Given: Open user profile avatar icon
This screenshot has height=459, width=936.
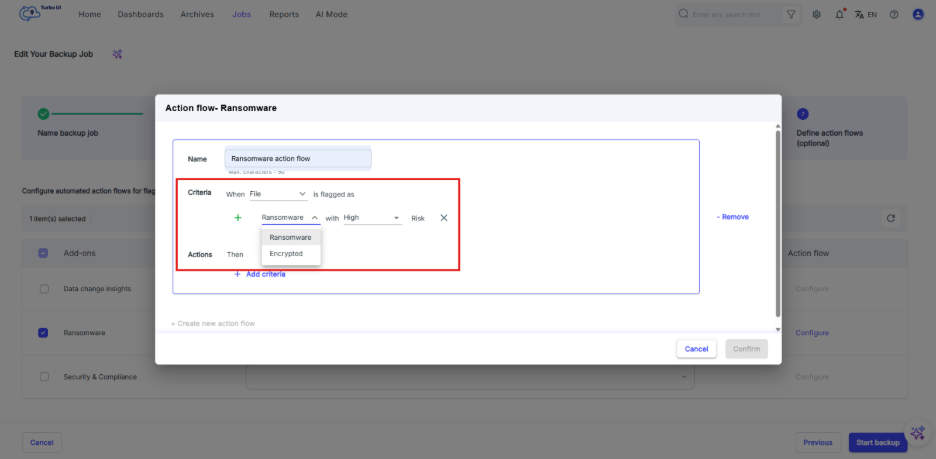Looking at the screenshot, I should pyautogui.click(x=918, y=15).
